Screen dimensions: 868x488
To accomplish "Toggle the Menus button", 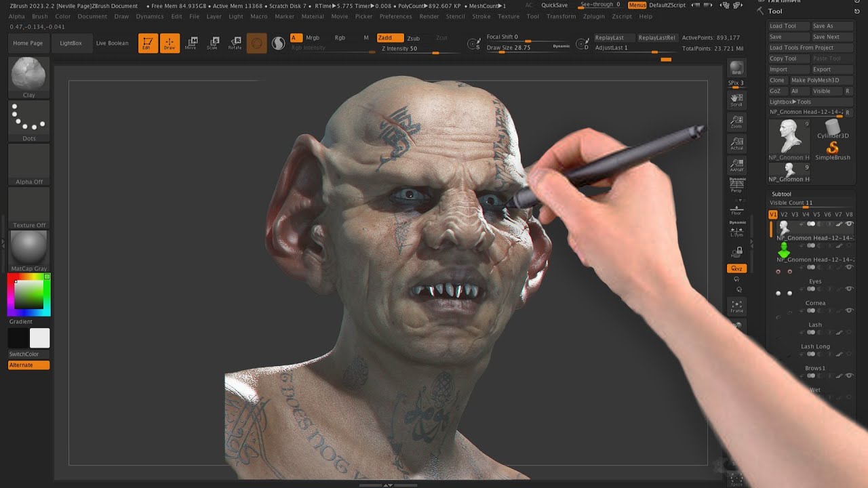I will [x=637, y=5].
